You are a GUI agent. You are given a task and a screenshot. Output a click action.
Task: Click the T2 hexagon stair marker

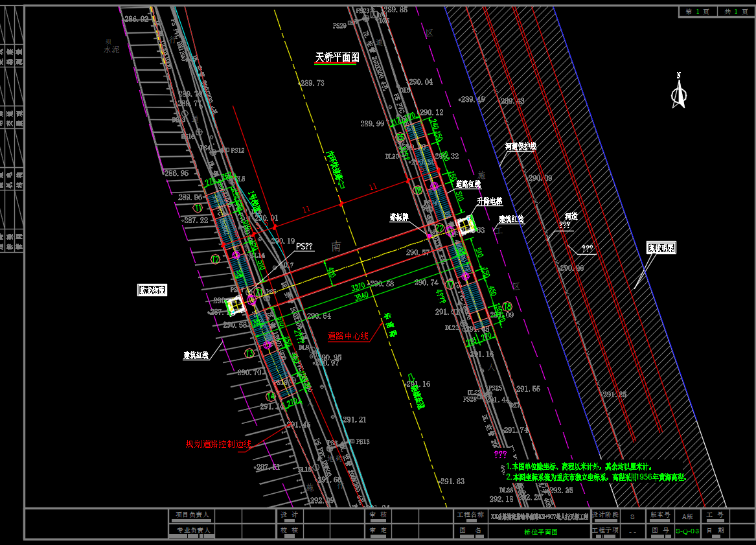coord(216,259)
